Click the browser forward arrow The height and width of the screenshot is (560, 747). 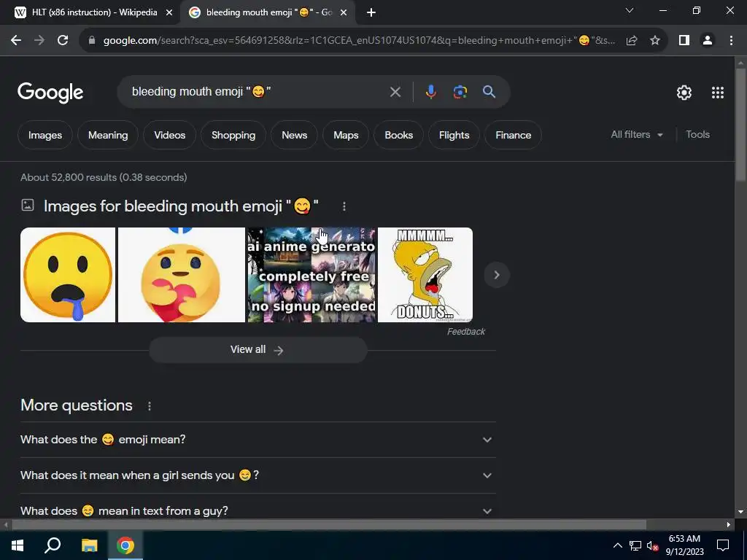tap(39, 41)
